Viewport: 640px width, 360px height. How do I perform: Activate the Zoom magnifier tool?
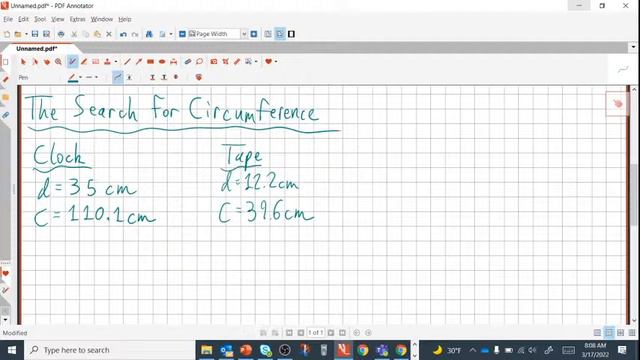click(58, 62)
